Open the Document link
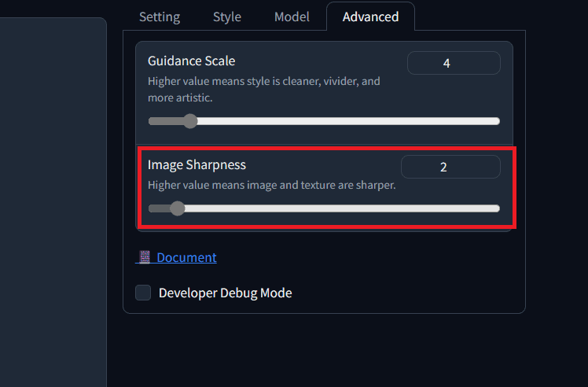588x387 pixels. pos(186,257)
